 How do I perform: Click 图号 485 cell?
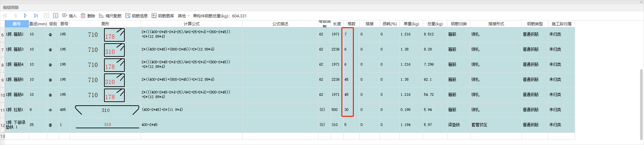(x=64, y=110)
